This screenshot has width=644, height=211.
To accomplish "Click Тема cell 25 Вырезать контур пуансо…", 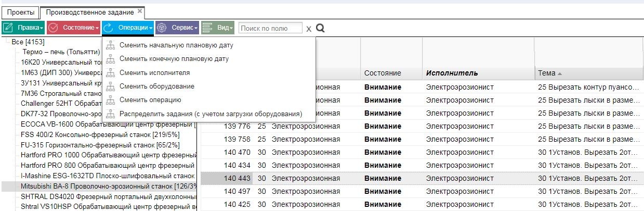I will point(589,87).
